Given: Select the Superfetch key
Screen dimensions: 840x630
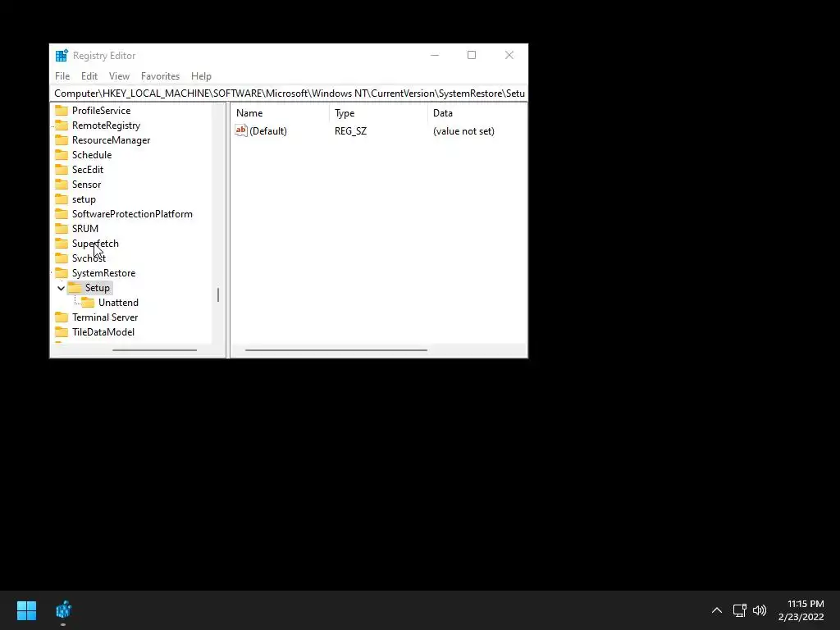Looking at the screenshot, I should click(95, 243).
